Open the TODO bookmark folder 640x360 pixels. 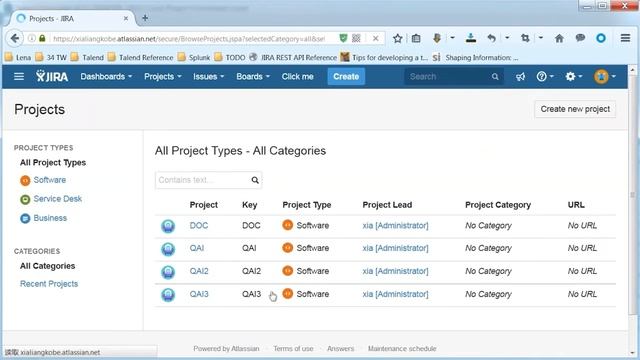coord(230,58)
